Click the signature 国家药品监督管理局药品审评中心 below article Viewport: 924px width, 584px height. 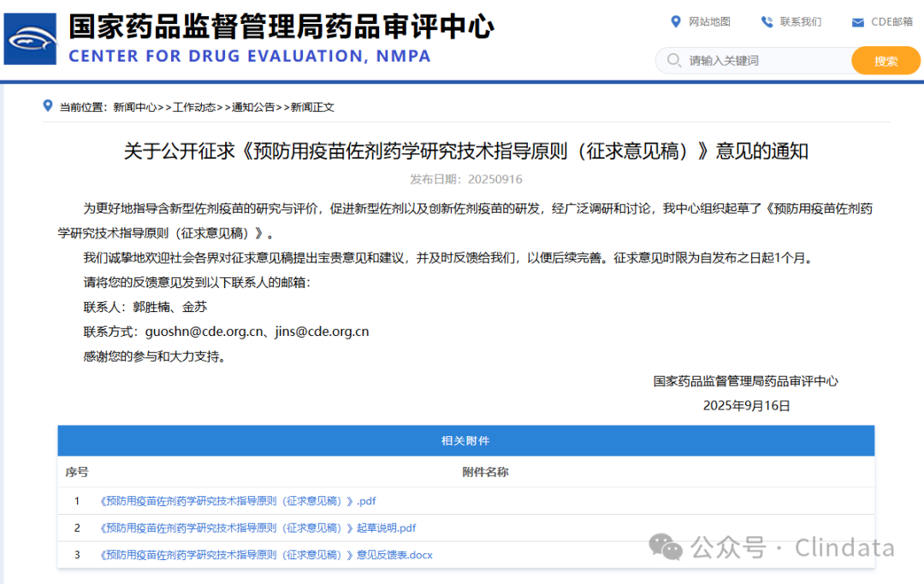[x=745, y=380]
